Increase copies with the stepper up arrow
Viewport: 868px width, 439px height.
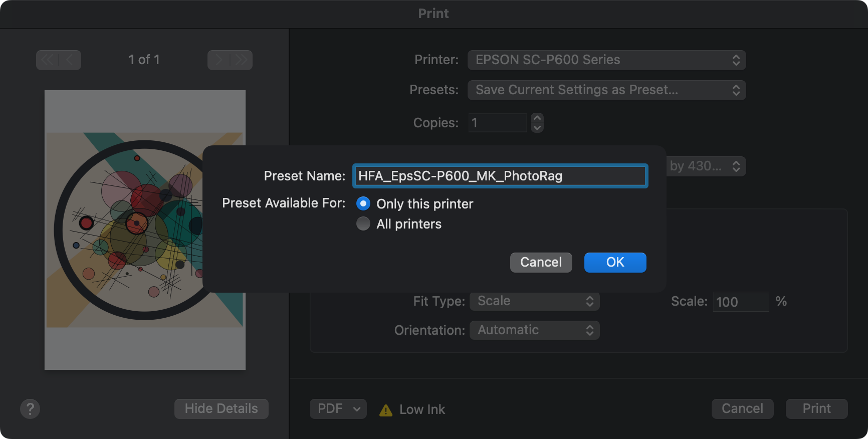pos(537,118)
